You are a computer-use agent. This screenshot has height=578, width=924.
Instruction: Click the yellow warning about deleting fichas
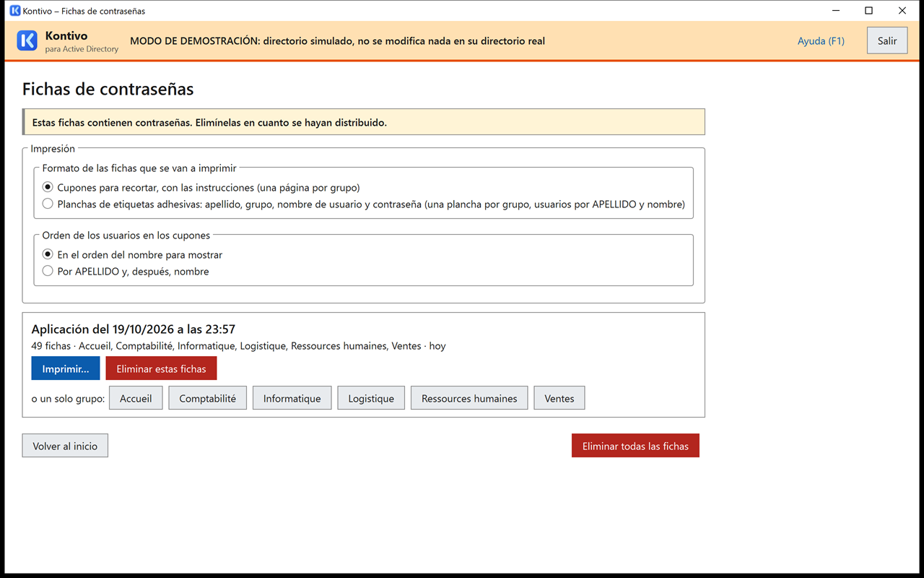[x=364, y=122]
